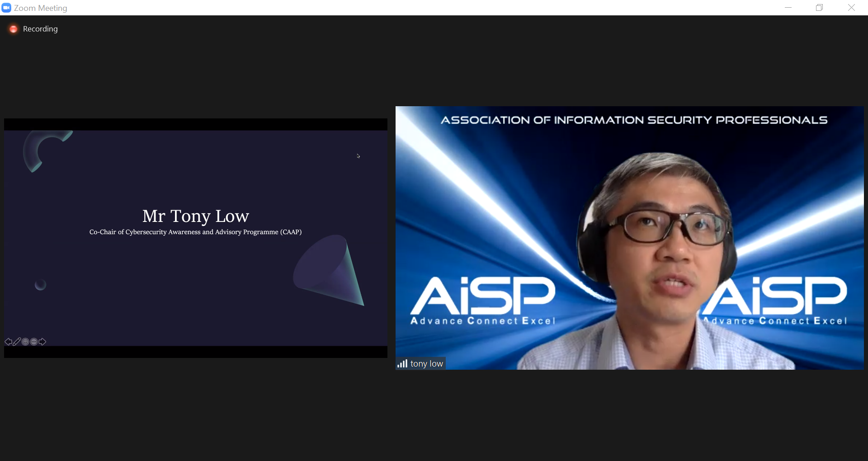Click the Zoom app icon in title bar

tap(6, 8)
